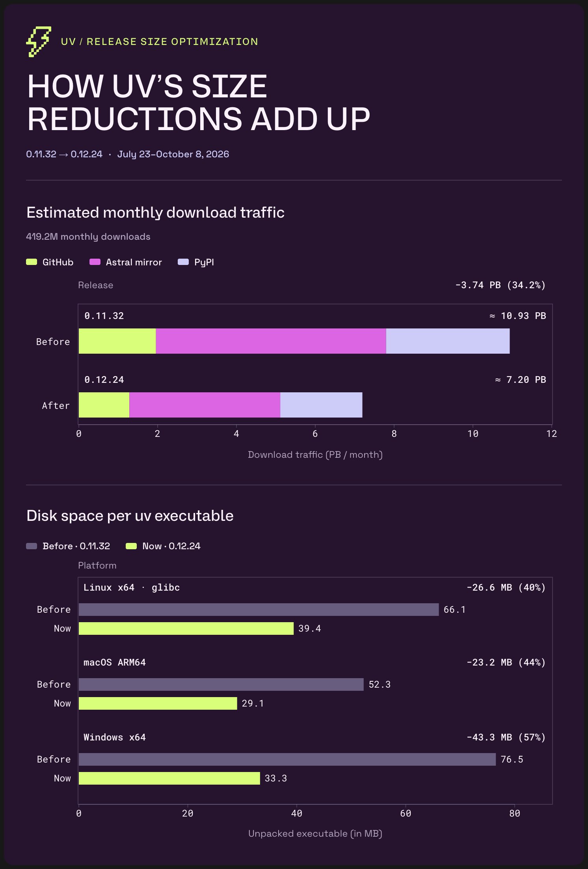Click the Disk space per uv executable heading
588x869 pixels.
pyautogui.click(x=130, y=516)
